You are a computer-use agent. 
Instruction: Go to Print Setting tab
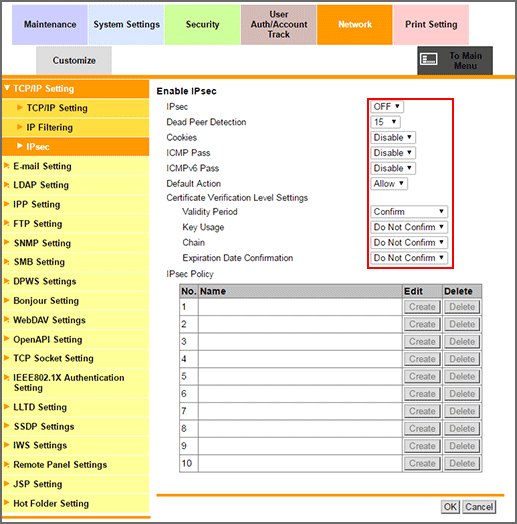click(x=431, y=25)
